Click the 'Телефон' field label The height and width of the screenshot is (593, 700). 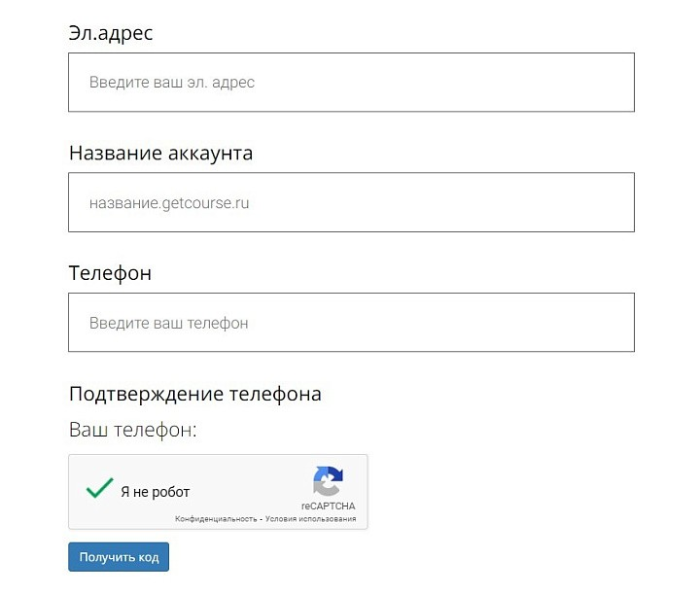[110, 273]
